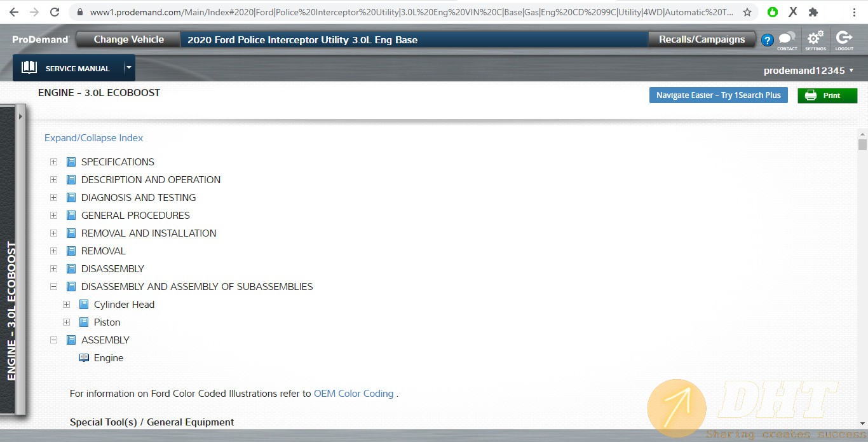The width and height of the screenshot is (868, 442).
Task: Open the Recalls/Campaigns tab
Action: tap(702, 39)
